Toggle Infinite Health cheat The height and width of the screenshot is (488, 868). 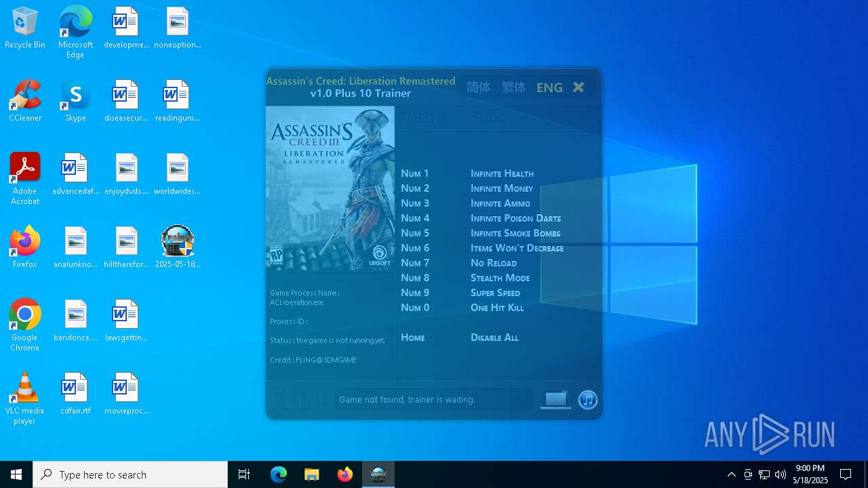[502, 174]
